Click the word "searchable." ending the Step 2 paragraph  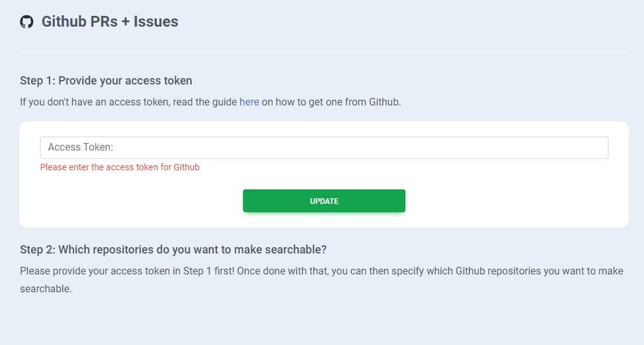46,289
